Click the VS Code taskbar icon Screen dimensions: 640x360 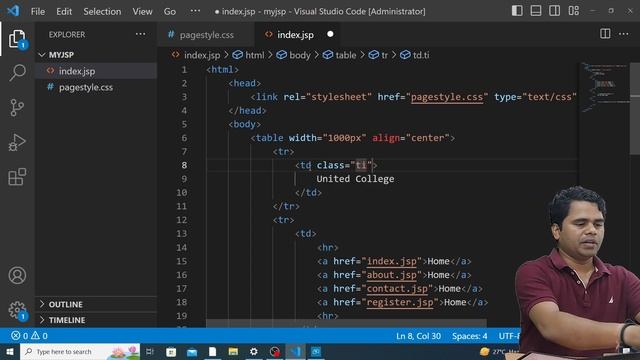(296, 351)
